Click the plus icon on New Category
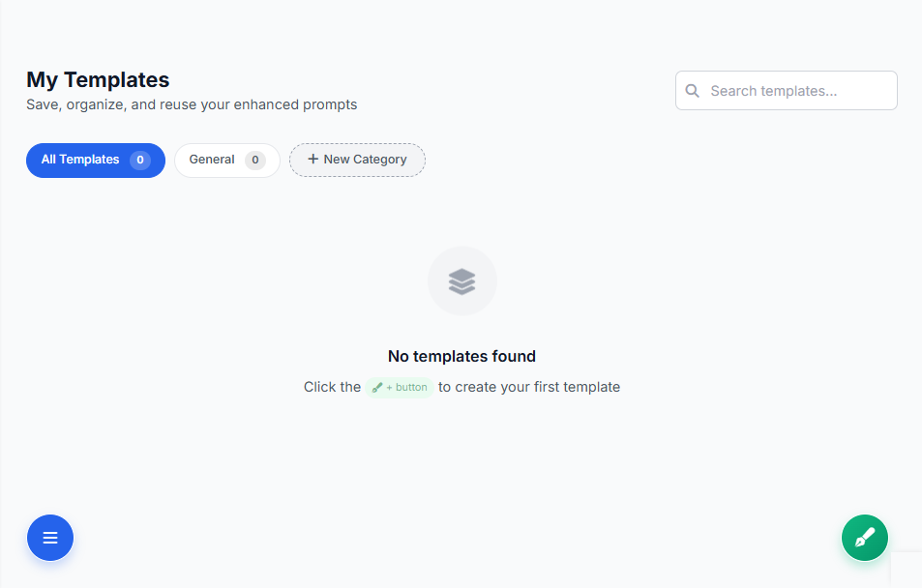Image resolution: width=922 pixels, height=588 pixels. pyautogui.click(x=312, y=159)
